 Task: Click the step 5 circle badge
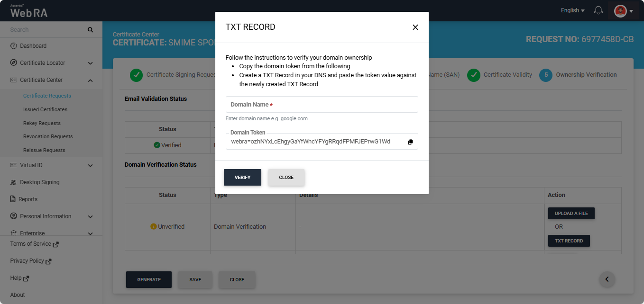(546, 75)
